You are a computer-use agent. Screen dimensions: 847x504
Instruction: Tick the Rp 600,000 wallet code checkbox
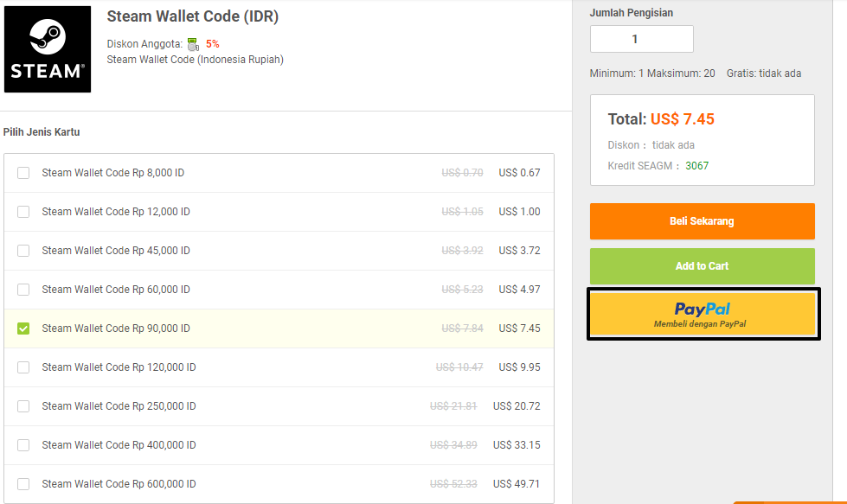[x=23, y=483]
